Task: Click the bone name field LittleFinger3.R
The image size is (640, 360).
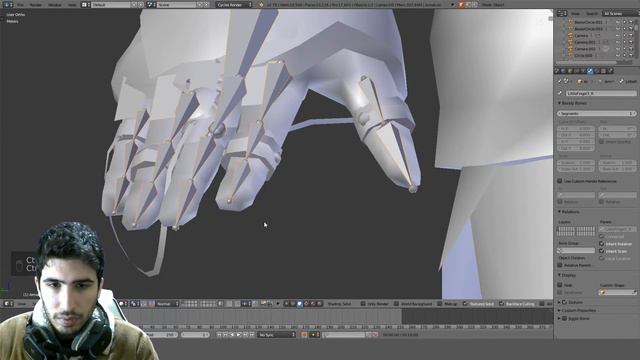Action: (600, 93)
